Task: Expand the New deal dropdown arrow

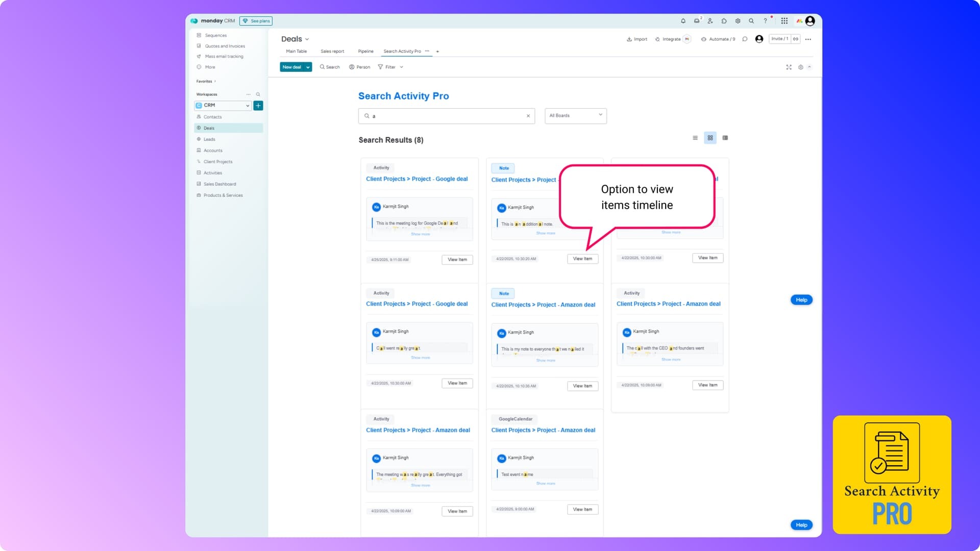Action: click(308, 67)
